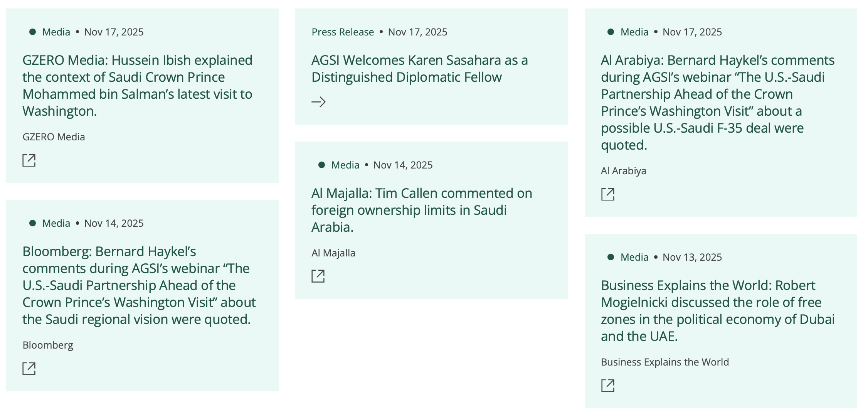Click external link icon under Business Explains the World
868x418 pixels.
(x=607, y=385)
